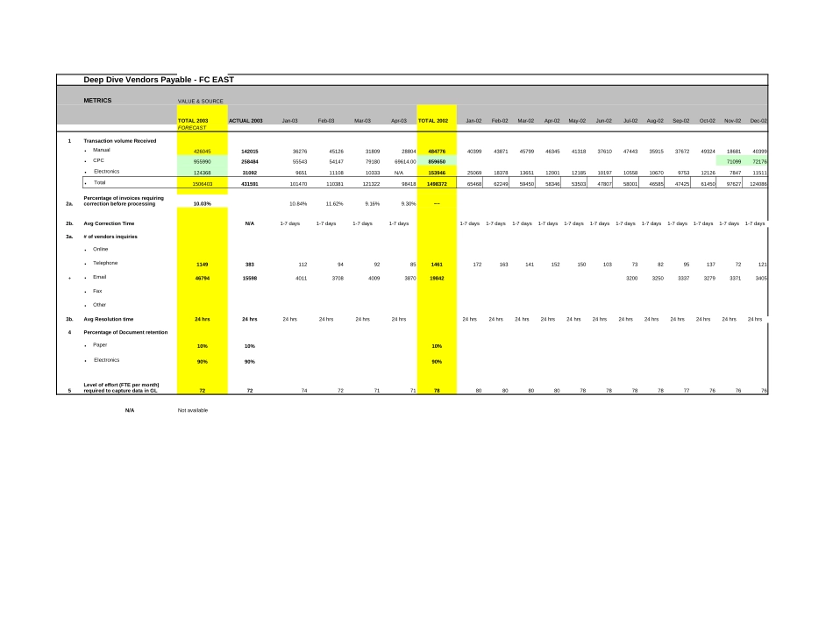833x644 pixels.
Task: Select Total 2002 CPC value '859650'
Action: [437, 162]
